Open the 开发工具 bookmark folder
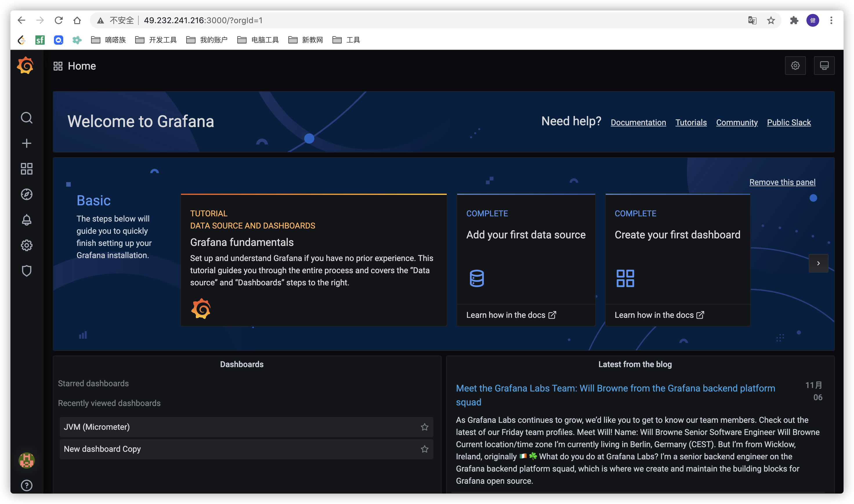This screenshot has width=854, height=504. point(156,40)
